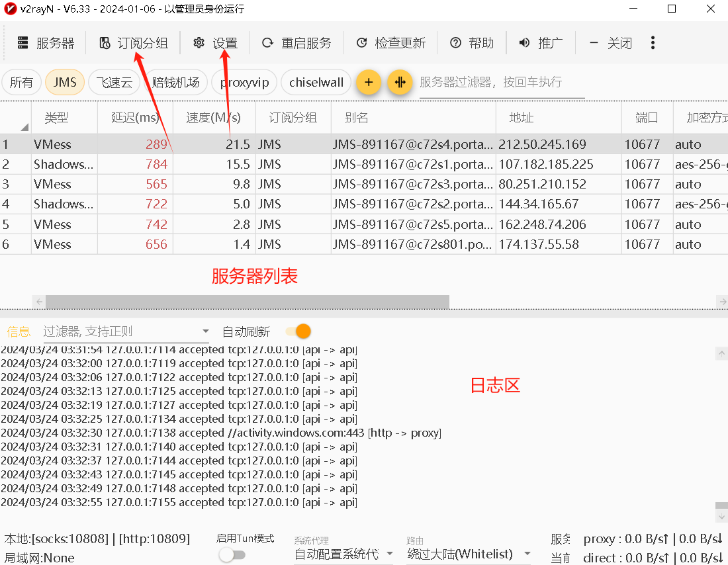Click latency value 784
Screen dimensions: 728x565
click(x=156, y=164)
